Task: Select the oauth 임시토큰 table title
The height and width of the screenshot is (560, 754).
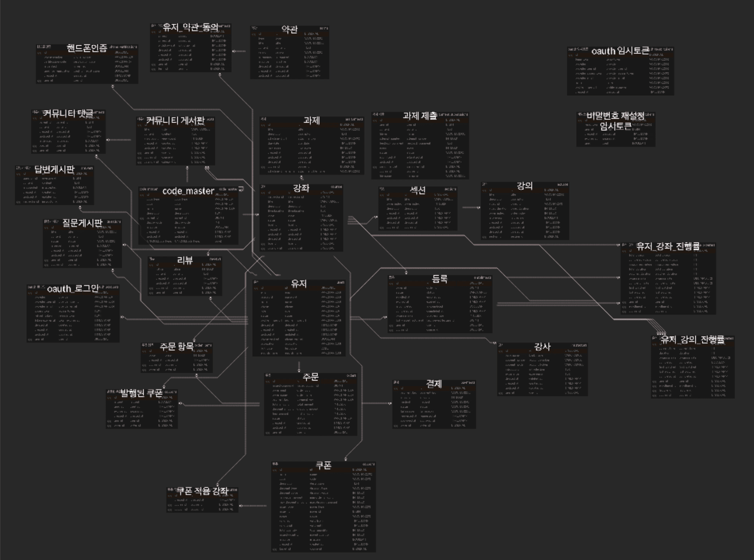Action: tap(620, 51)
